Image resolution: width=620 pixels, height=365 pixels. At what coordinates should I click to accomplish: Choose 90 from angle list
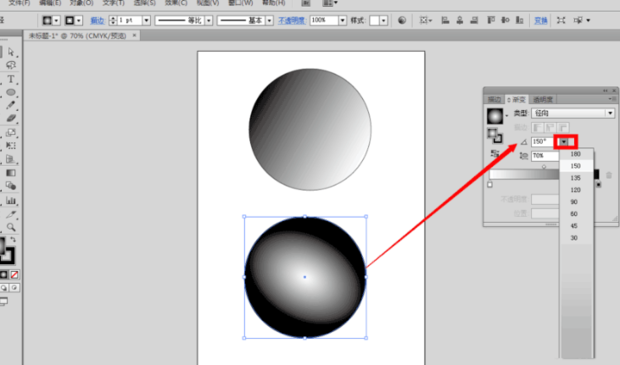tap(576, 202)
